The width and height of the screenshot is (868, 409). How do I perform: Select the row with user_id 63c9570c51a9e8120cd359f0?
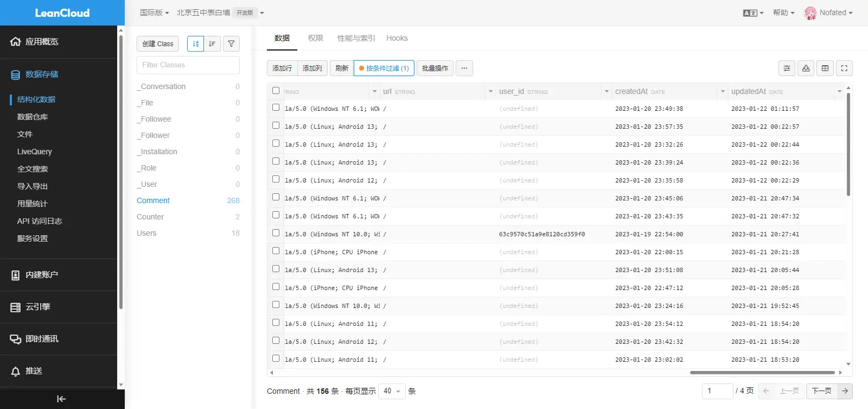276,233
